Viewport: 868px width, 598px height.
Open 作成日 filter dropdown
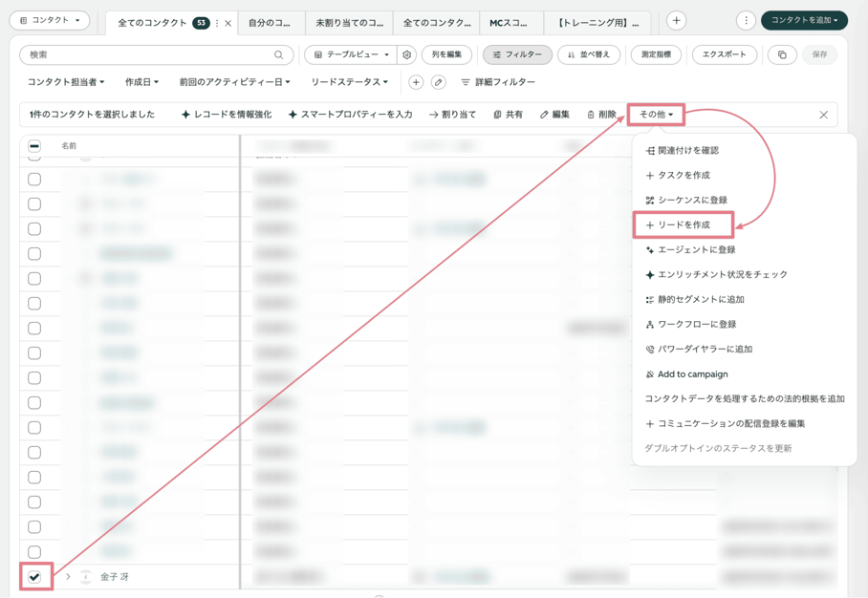pyautogui.click(x=141, y=82)
